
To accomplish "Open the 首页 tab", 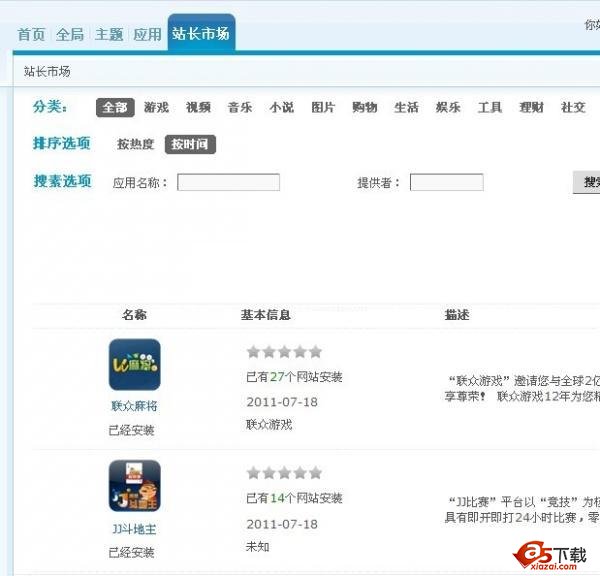I will [x=31, y=34].
